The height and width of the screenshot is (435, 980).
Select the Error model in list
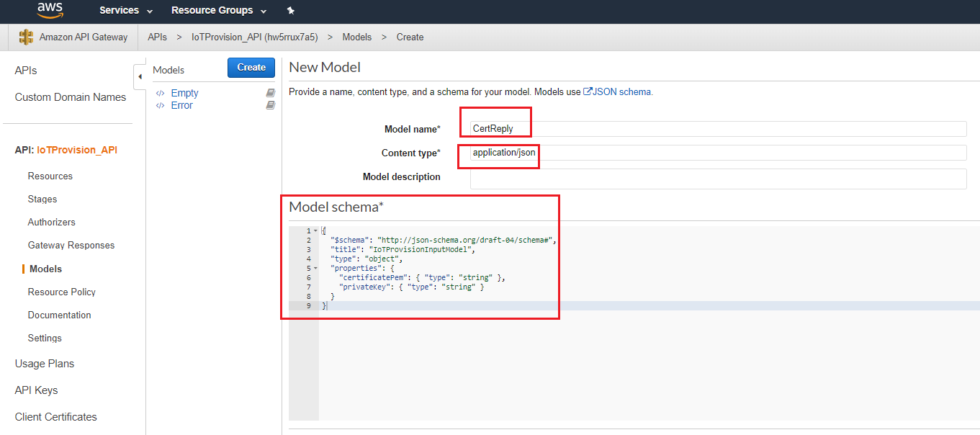pos(181,105)
